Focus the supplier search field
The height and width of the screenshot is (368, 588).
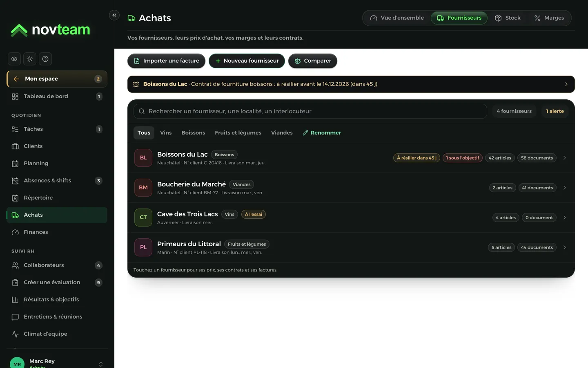pyautogui.click(x=310, y=111)
